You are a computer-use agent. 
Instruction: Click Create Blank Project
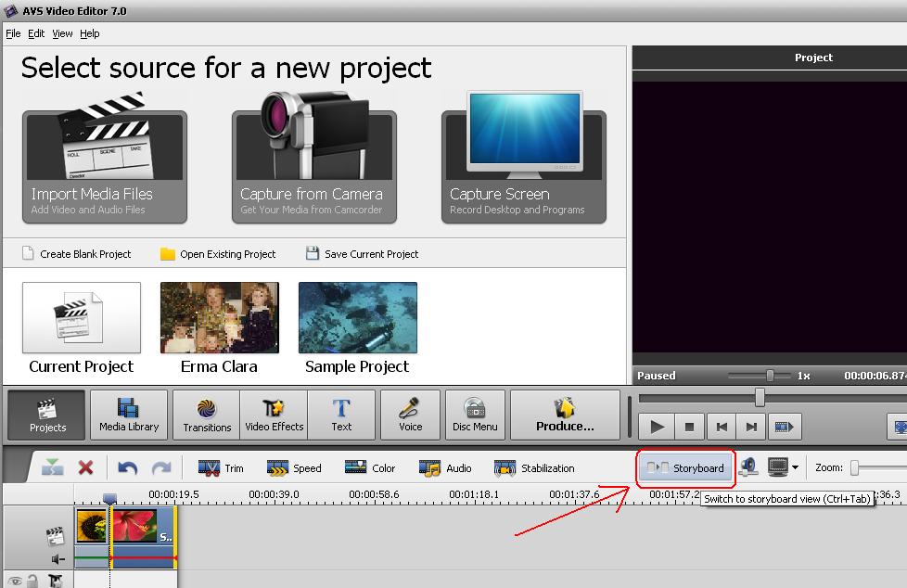(x=77, y=253)
